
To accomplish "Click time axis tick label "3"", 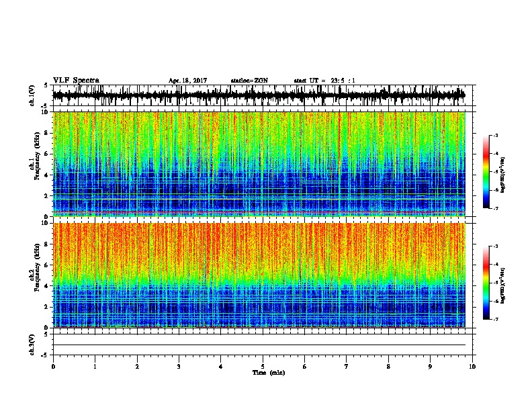I will [179, 367].
